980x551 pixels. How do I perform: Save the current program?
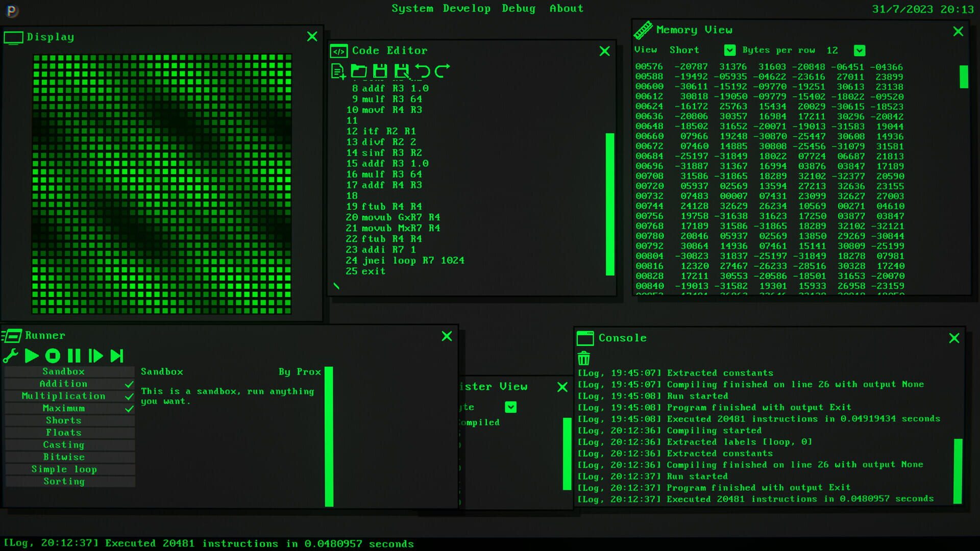click(x=380, y=71)
